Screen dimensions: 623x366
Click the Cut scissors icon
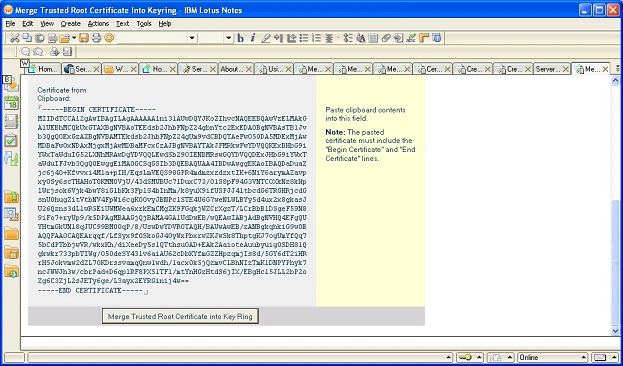pyautogui.click(x=14, y=38)
